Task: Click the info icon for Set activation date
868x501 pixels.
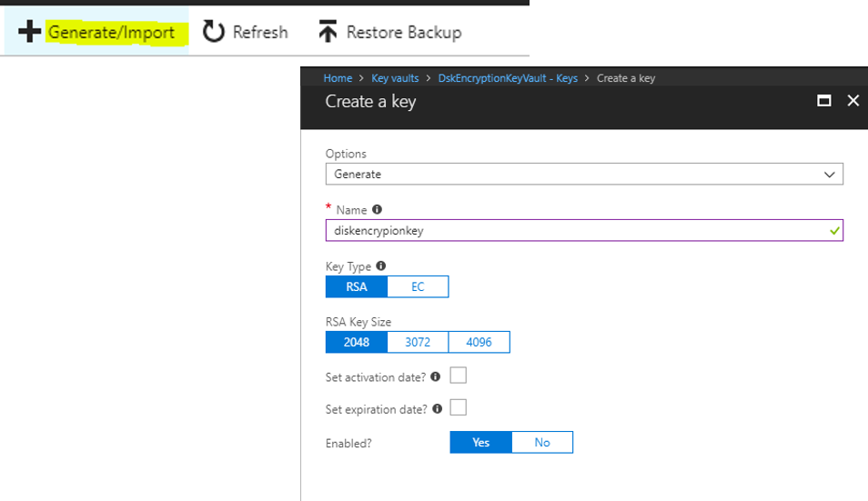Action: coord(436,376)
